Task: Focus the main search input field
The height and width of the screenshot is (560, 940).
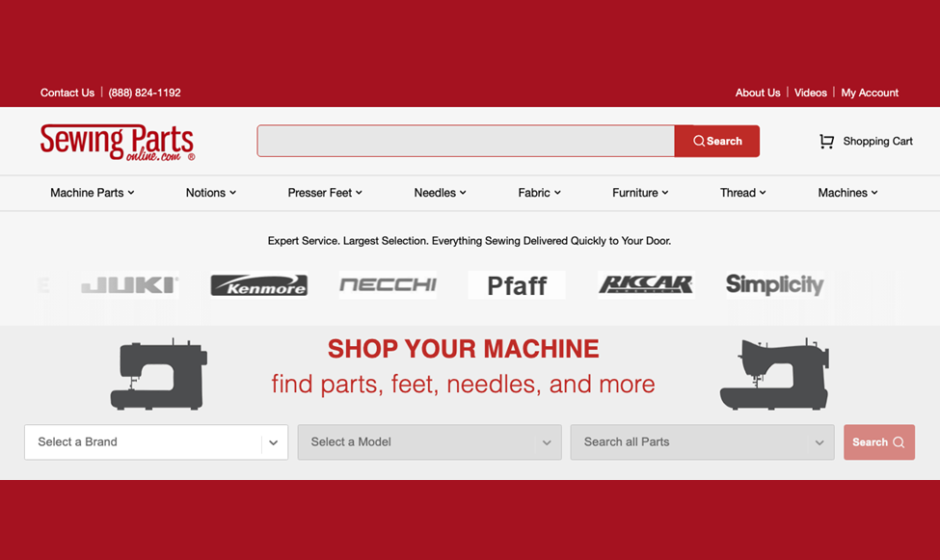Action: tap(466, 141)
